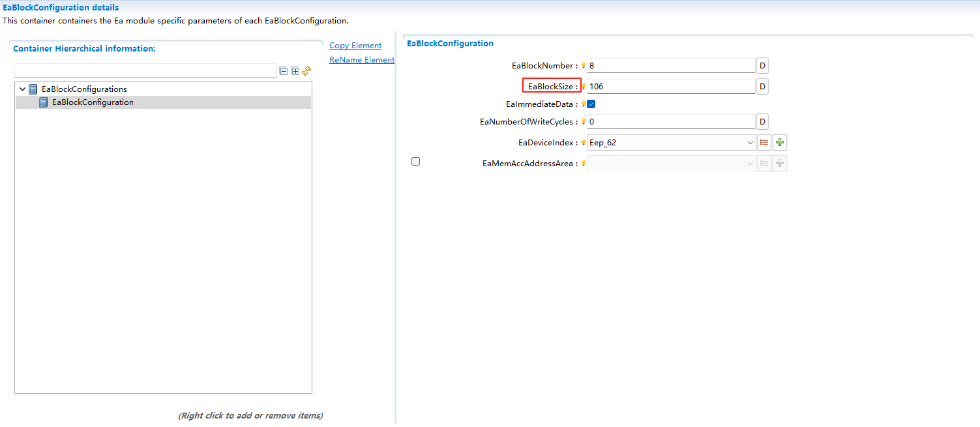Image resolution: width=980 pixels, height=427 pixels.
Task: Click the D button next to EaBlockNumber
Action: (762, 65)
